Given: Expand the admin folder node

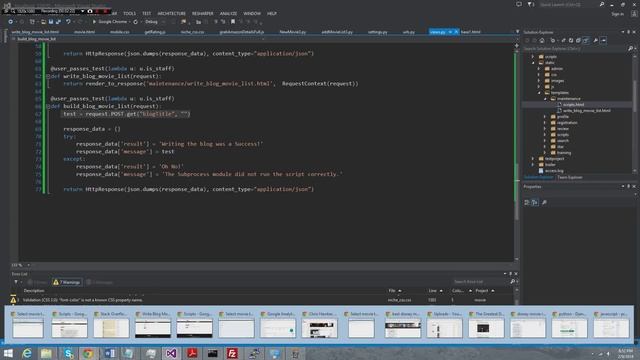Looking at the screenshot, I should (x=539, y=69).
